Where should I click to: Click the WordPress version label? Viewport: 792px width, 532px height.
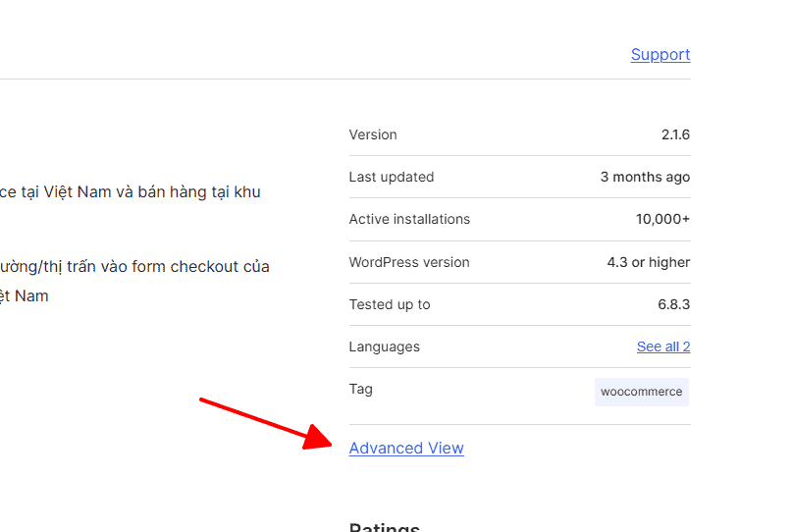pyautogui.click(x=409, y=263)
